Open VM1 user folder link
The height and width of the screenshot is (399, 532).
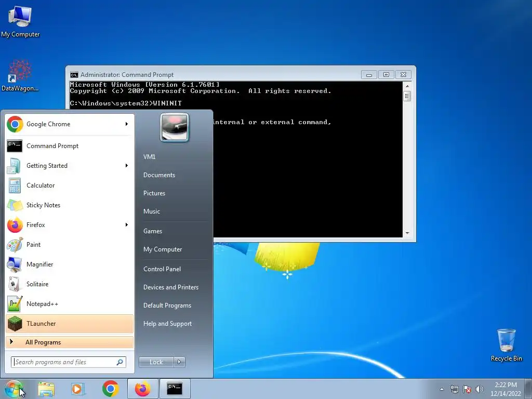pyautogui.click(x=149, y=157)
